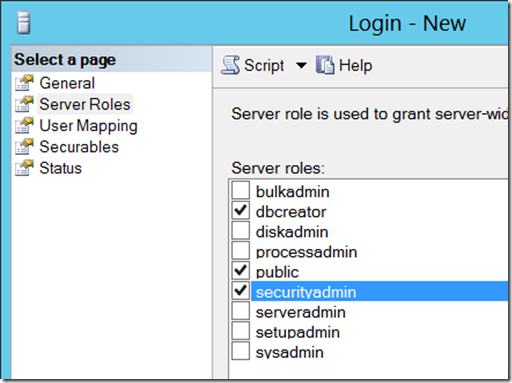The height and width of the screenshot is (383, 512).
Task: Go to the Securables page
Action: tap(79, 147)
